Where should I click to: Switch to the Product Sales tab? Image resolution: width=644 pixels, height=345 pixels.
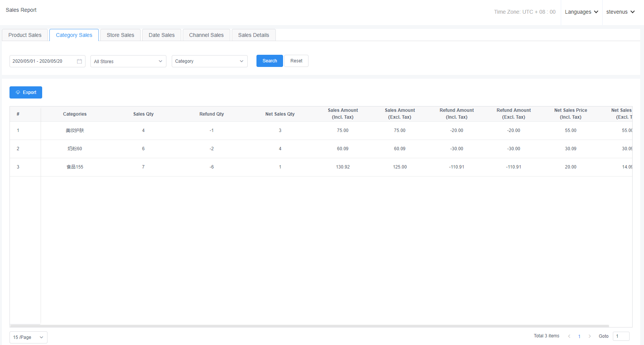click(25, 35)
